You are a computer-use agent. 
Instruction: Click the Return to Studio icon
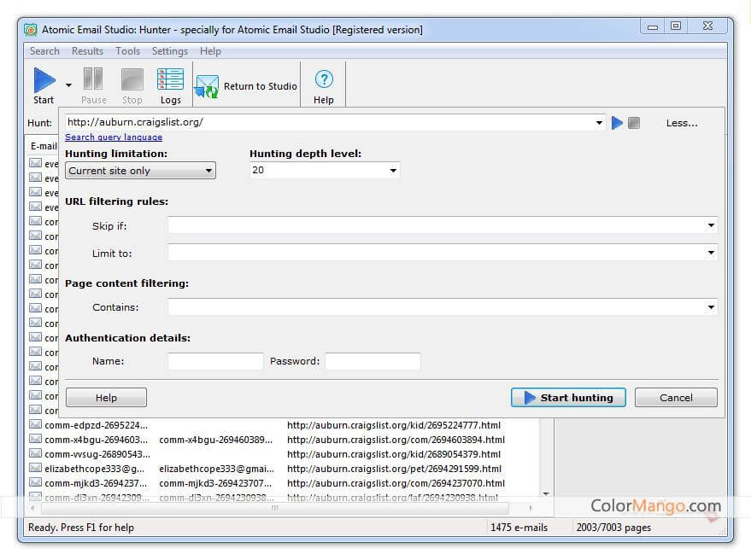pyautogui.click(x=207, y=87)
